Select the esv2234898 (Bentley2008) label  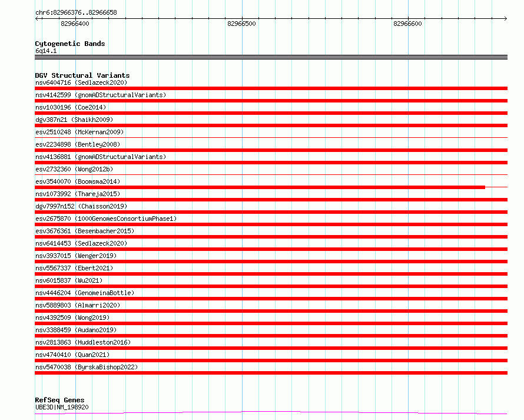78,144
